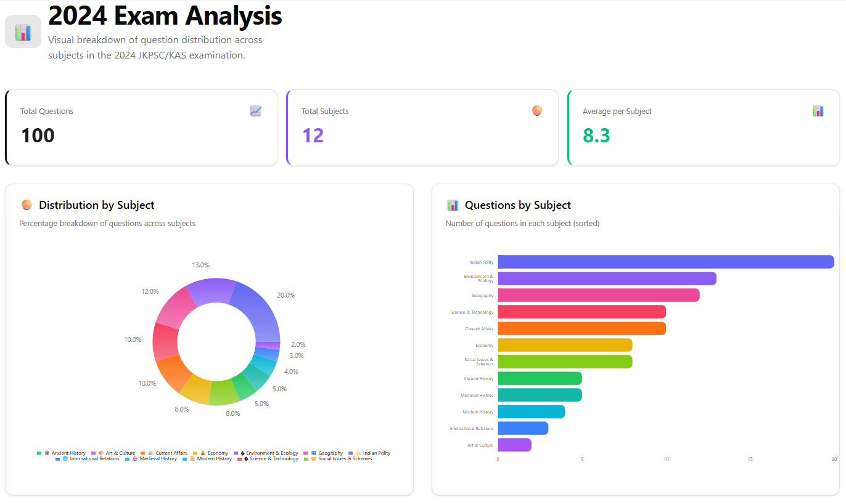Viewport: 846px width, 504px height.
Task: Click the Environment & Ecology bar
Action: 607,278
